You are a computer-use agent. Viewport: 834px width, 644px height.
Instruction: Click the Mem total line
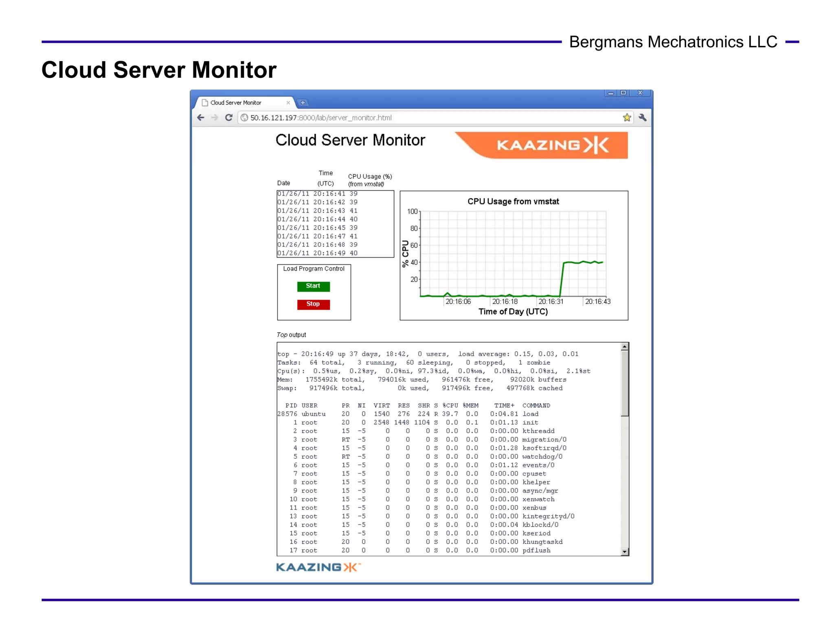pyautogui.click(x=422, y=380)
